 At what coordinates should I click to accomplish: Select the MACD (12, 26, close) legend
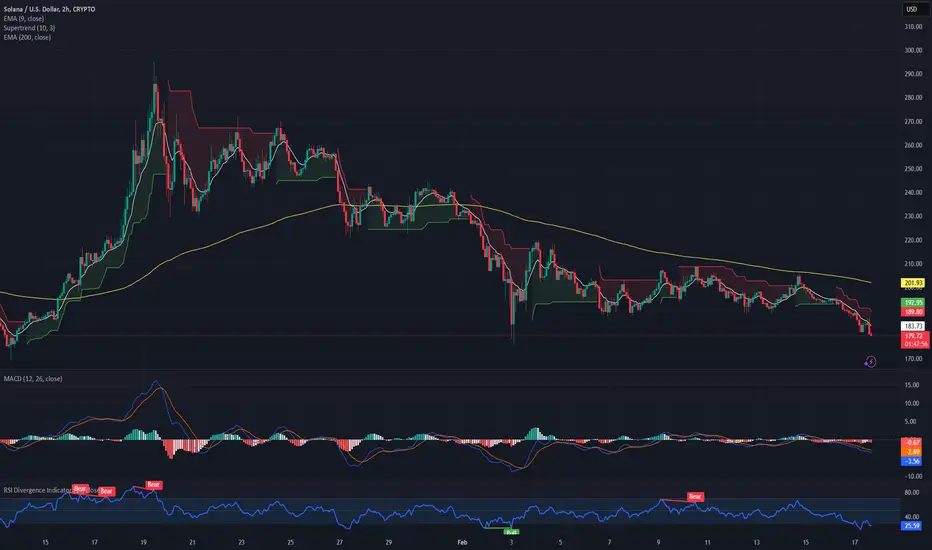33,379
